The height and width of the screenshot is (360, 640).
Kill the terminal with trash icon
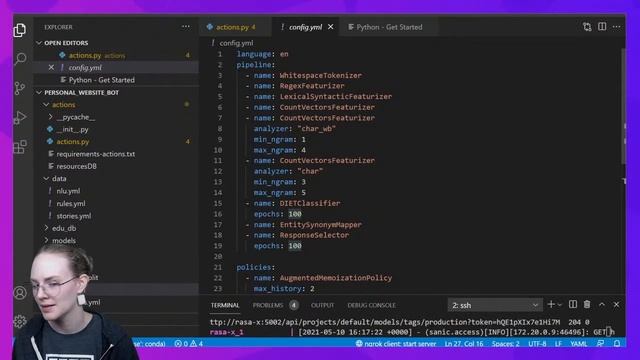(587, 304)
